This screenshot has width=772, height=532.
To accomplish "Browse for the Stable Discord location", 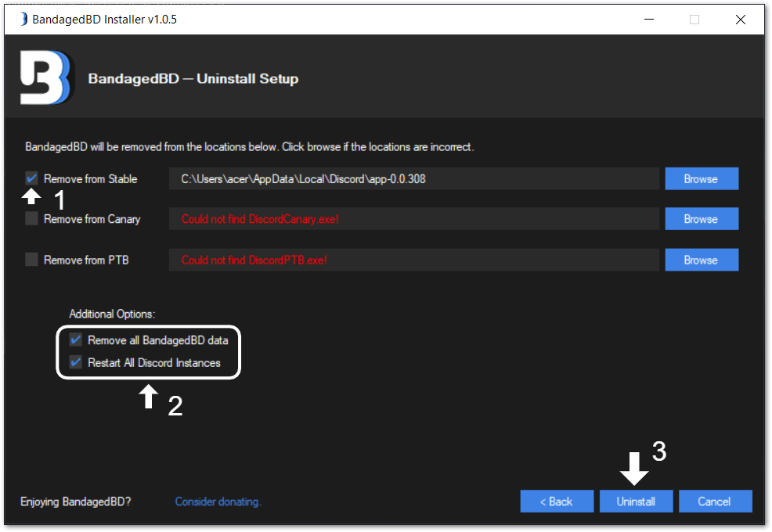I will [702, 178].
